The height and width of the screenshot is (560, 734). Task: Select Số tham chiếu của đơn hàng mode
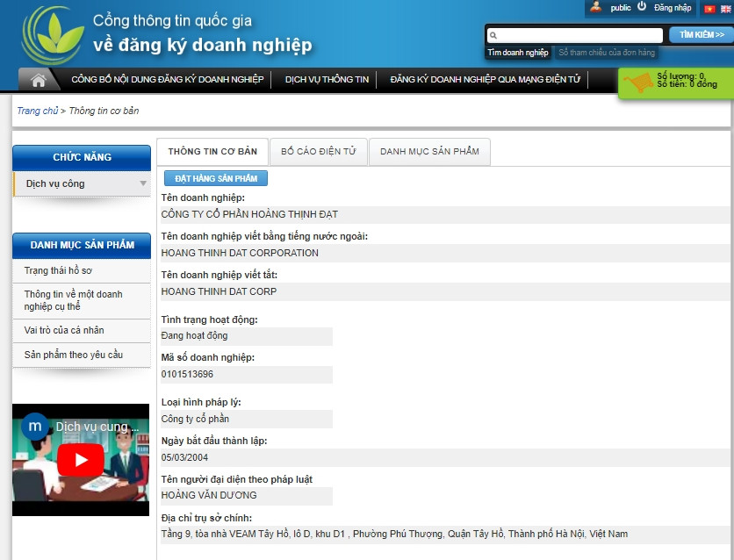[x=607, y=53]
